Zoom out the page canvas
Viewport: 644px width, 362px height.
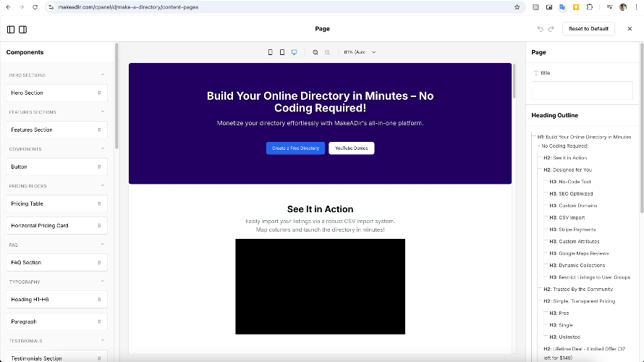point(315,52)
